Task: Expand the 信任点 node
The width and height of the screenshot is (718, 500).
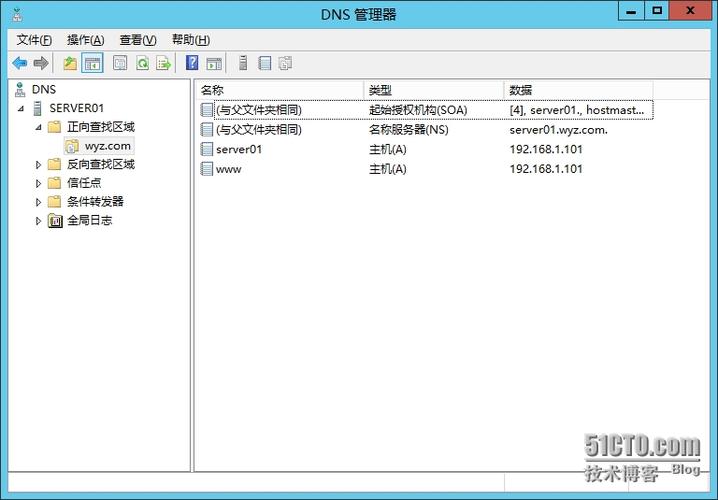Action: point(38,183)
